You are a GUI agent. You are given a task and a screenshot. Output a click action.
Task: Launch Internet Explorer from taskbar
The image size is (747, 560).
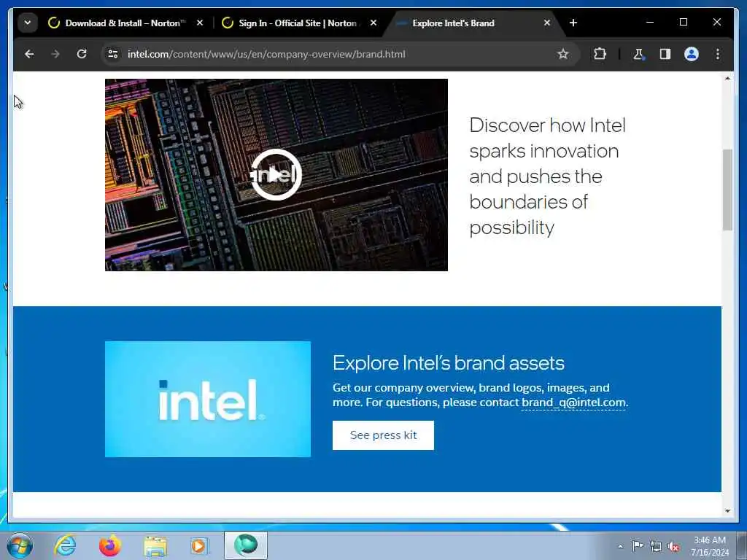65,545
